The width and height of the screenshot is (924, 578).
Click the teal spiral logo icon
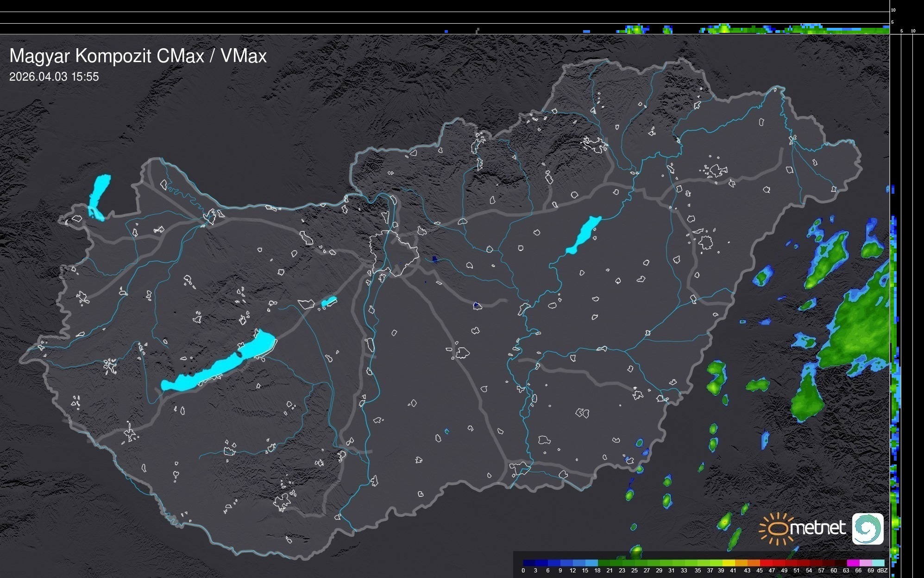pyautogui.click(x=867, y=528)
